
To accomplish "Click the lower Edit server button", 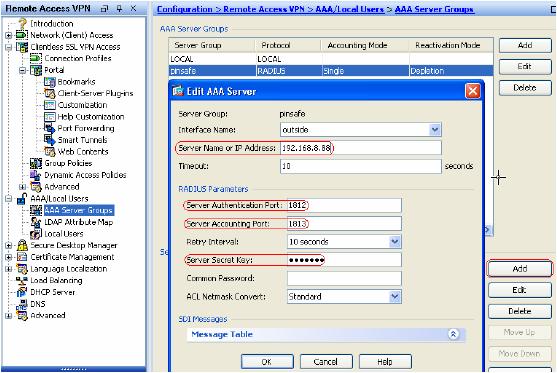I will (x=520, y=290).
